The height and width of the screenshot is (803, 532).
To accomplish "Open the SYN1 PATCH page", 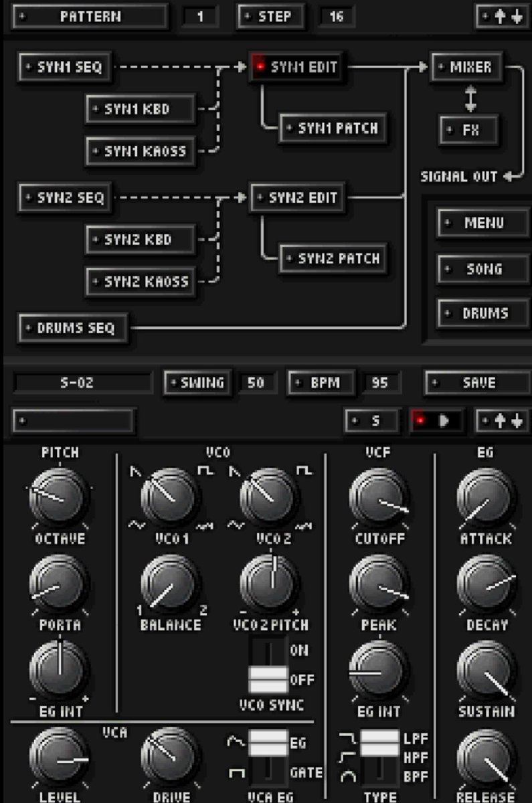I will pos(333,128).
